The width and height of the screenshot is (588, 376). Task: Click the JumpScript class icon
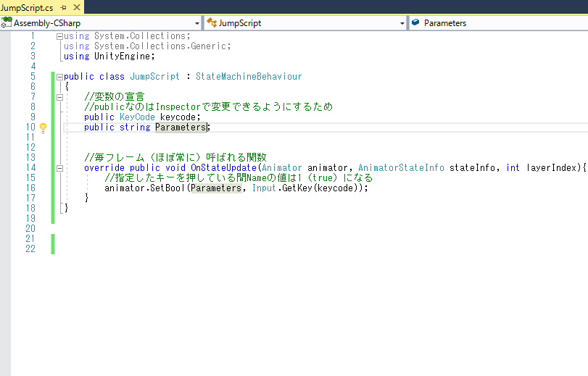coord(212,22)
